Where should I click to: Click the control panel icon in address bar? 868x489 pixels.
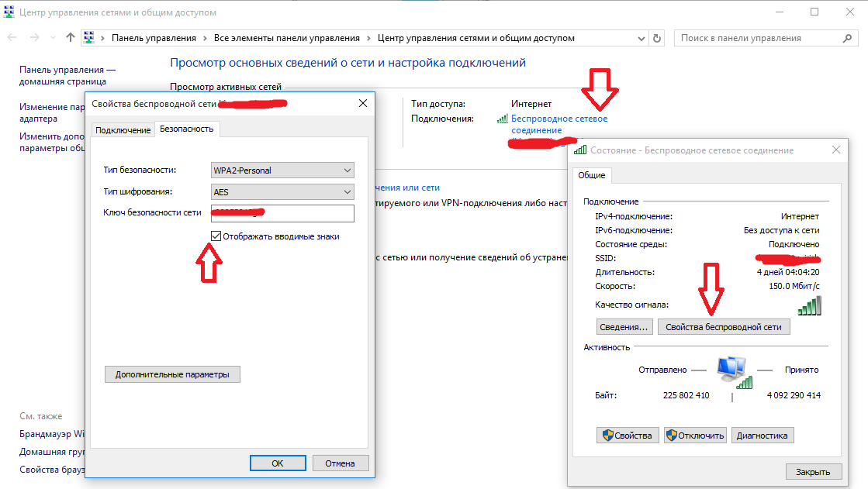point(89,37)
